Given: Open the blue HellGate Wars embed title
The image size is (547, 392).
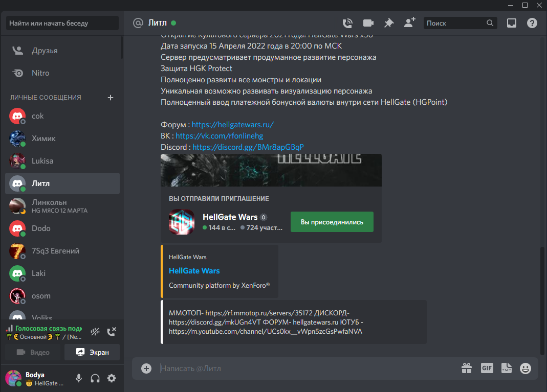Looking at the screenshot, I should pyautogui.click(x=194, y=271).
